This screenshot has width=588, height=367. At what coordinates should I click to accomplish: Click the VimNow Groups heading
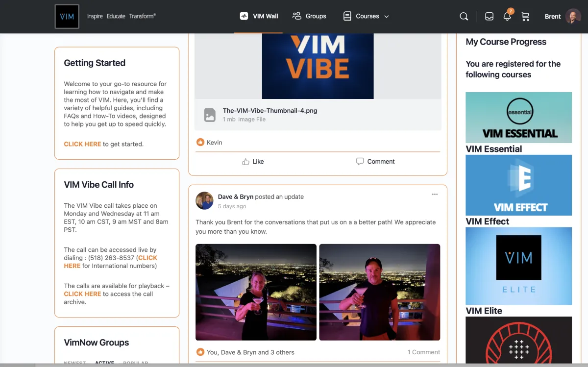pyautogui.click(x=97, y=343)
